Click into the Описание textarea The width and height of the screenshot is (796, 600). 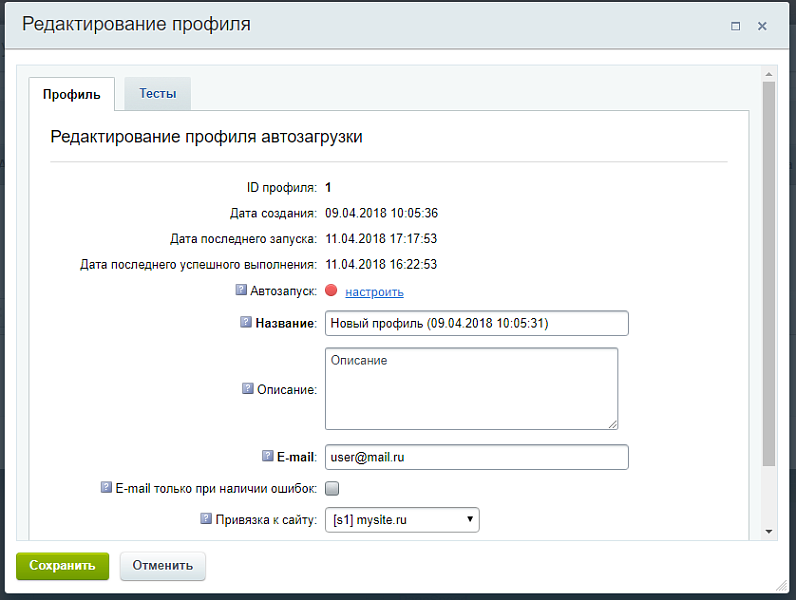click(471, 388)
